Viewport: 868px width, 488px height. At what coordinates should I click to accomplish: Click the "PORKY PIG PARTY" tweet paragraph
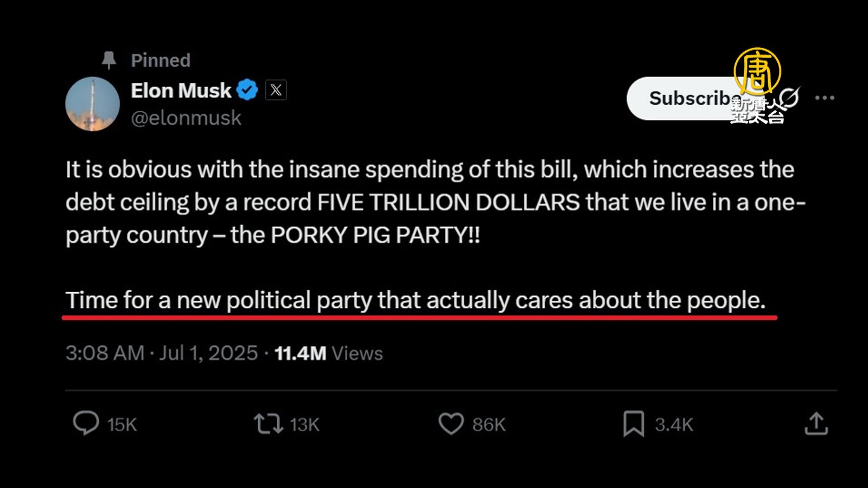434,202
